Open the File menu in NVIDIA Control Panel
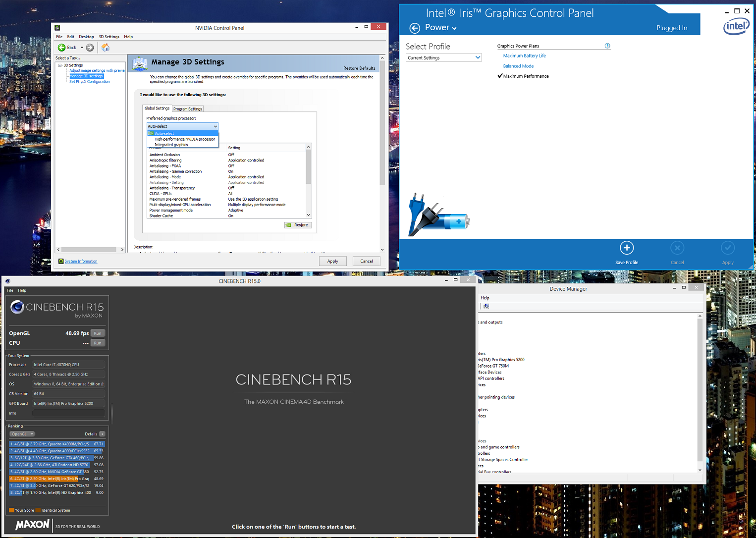 click(59, 37)
